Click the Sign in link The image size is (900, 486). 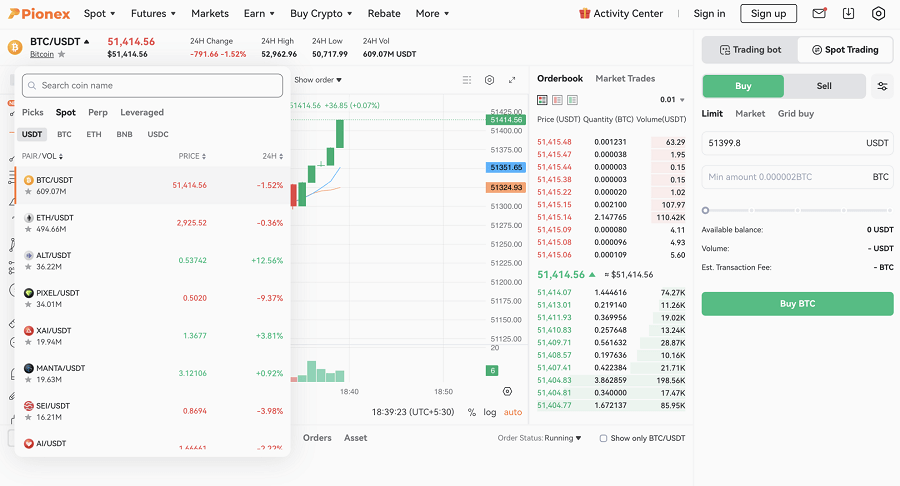709,13
